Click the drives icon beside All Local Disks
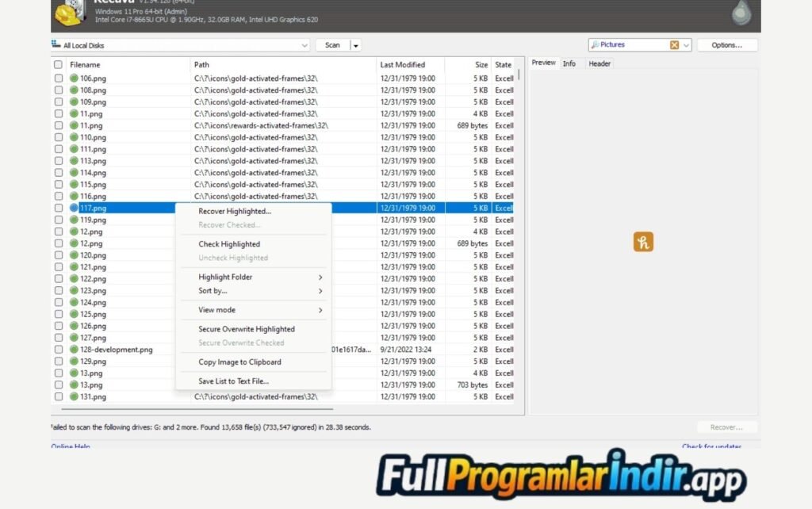The height and width of the screenshot is (509, 812). (x=56, y=45)
